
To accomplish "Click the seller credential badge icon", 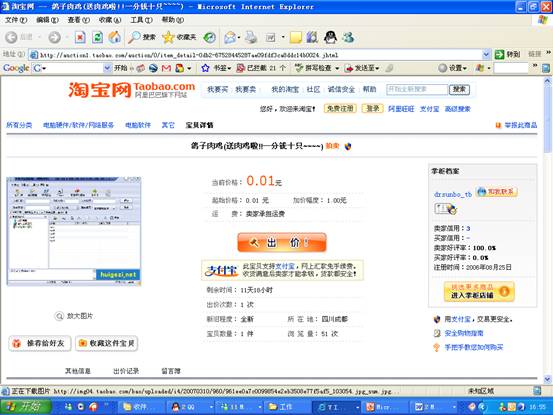I will (x=445, y=209).
